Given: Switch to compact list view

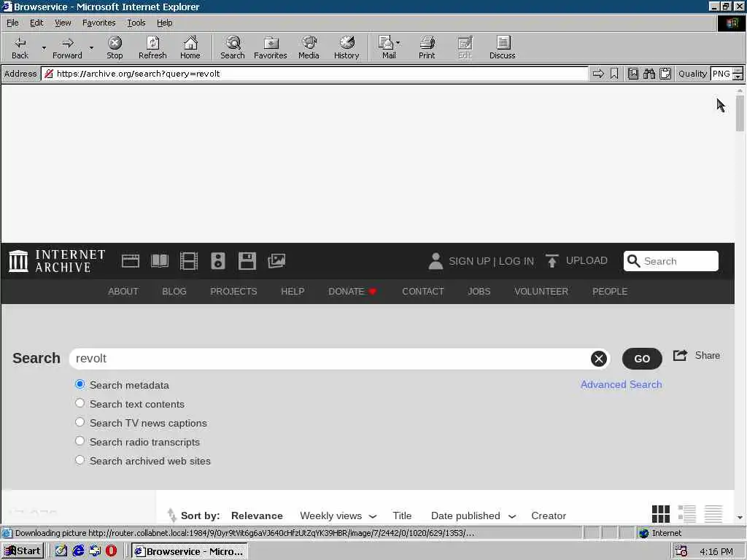Looking at the screenshot, I should click(x=713, y=514).
